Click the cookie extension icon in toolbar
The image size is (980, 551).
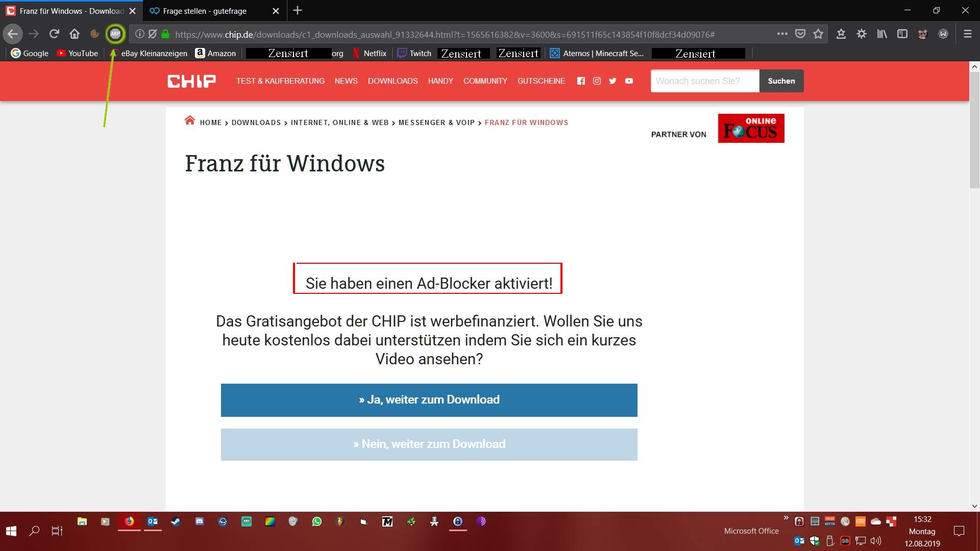[x=94, y=34]
